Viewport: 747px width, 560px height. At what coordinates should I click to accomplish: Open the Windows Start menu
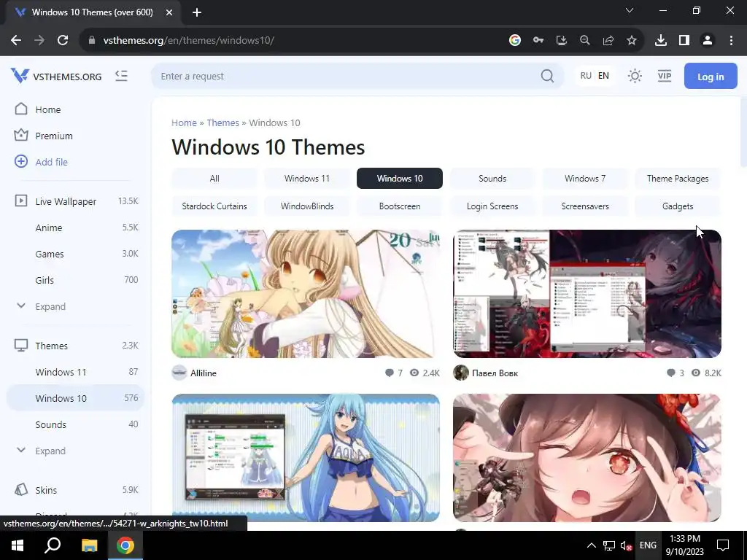click(18, 545)
